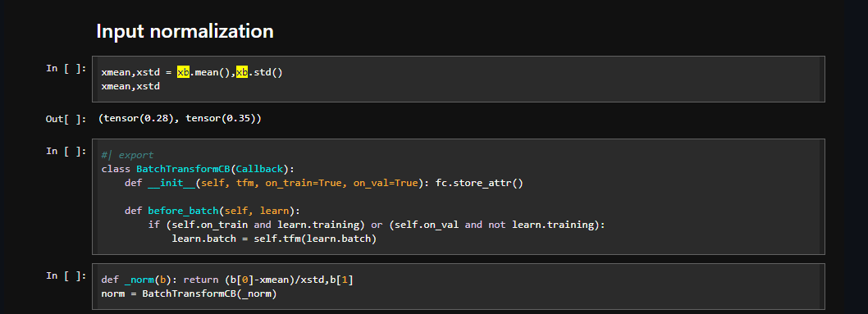The height and width of the screenshot is (314, 868).
Task: Click on_val=True parameter in __init__
Action: click(x=386, y=183)
